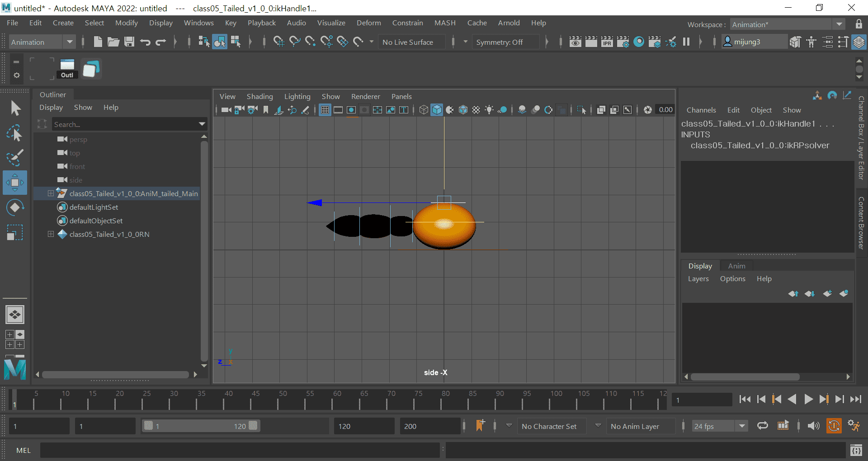The height and width of the screenshot is (461, 868).
Task: Switch to the Anim layer tab
Action: pyautogui.click(x=736, y=266)
